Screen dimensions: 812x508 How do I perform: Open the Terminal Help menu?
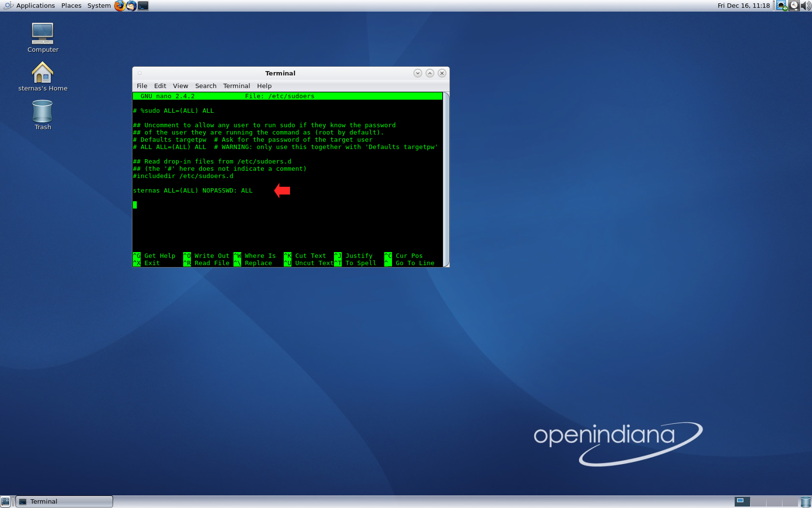pyautogui.click(x=264, y=86)
